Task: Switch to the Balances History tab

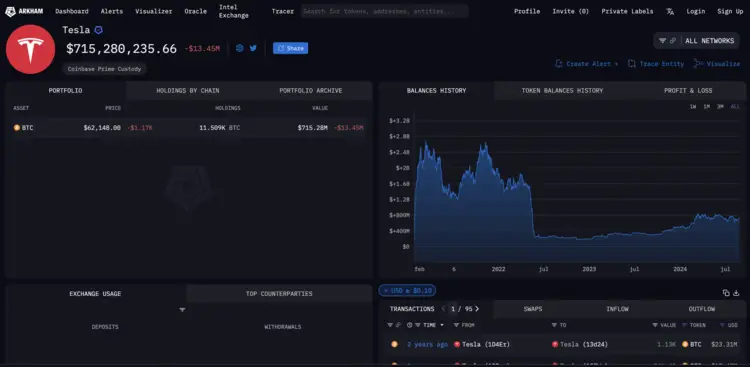Action: [436, 90]
